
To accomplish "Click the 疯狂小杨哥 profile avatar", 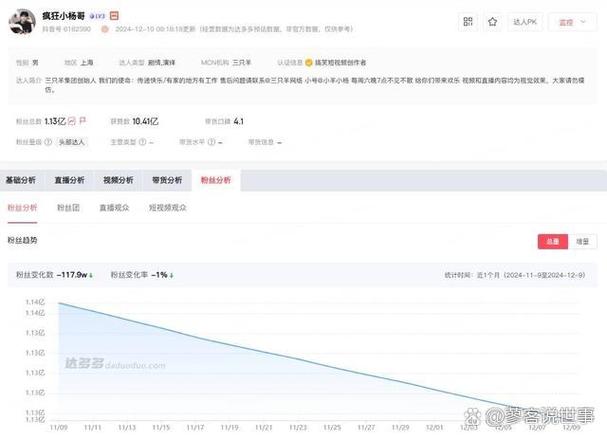I will point(22,23).
